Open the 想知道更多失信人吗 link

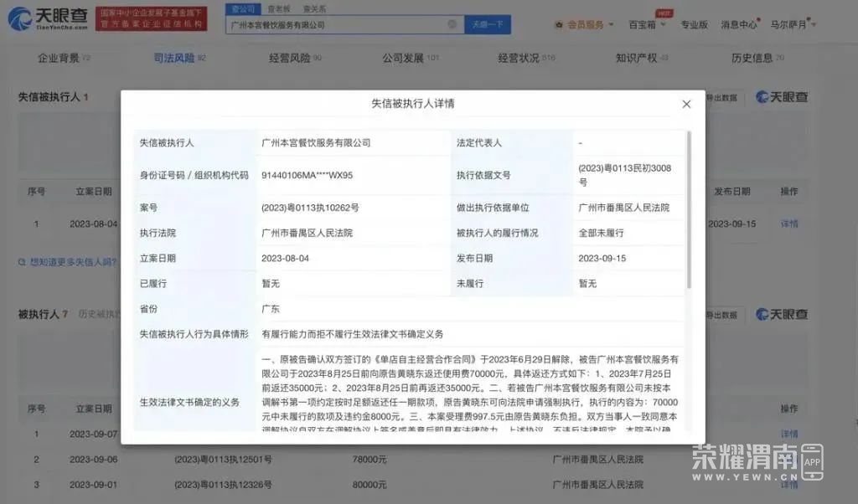point(73,262)
